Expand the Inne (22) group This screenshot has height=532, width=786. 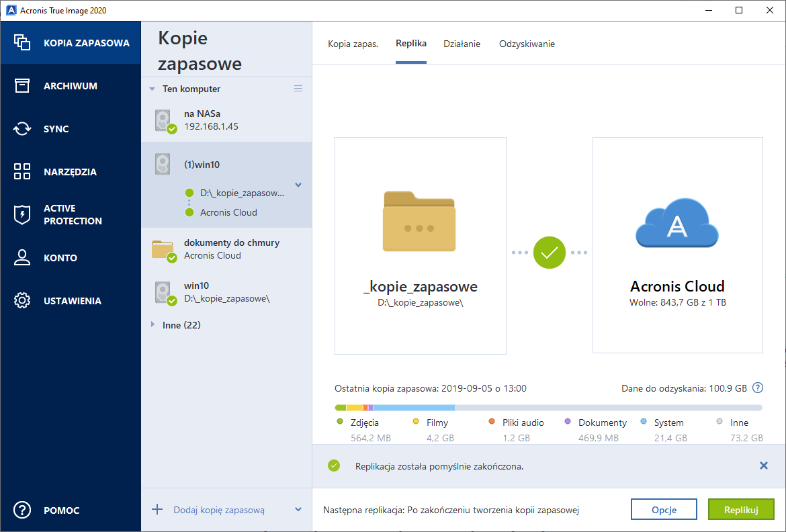click(x=153, y=325)
